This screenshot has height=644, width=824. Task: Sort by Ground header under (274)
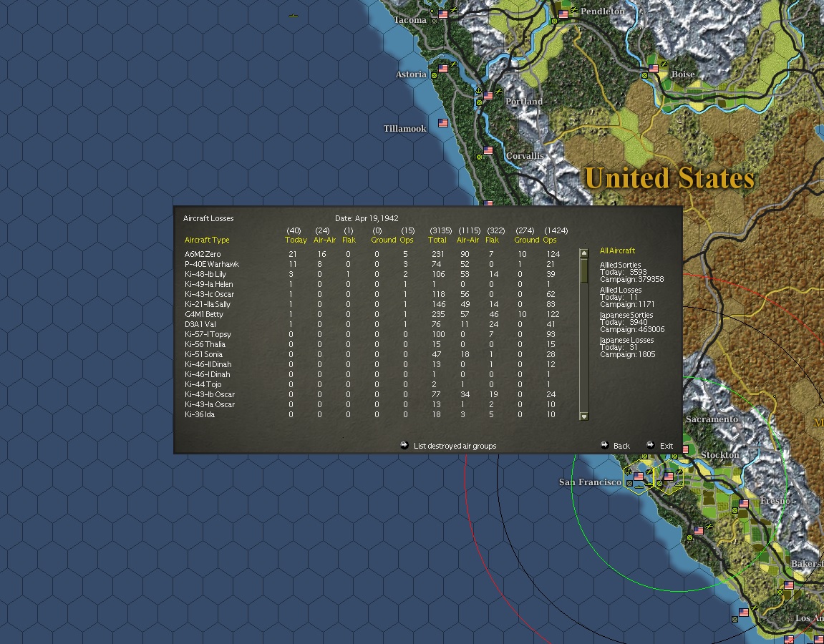(x=527, y=240)
